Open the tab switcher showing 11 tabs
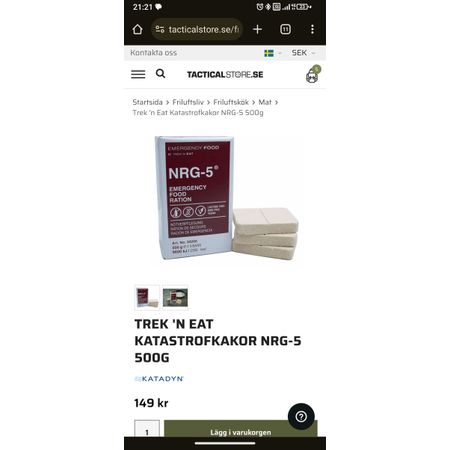 pos(285,29)
